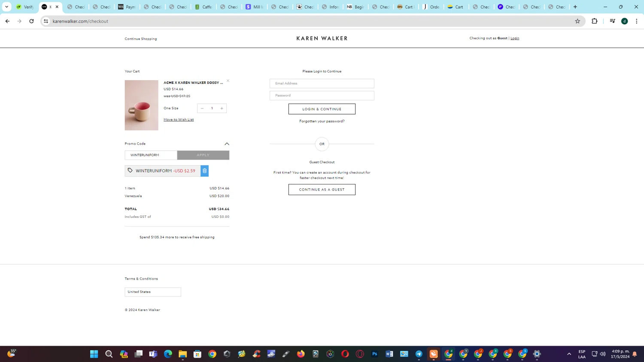Click the Email Address field
644x362 pixels.
[322, 83]
